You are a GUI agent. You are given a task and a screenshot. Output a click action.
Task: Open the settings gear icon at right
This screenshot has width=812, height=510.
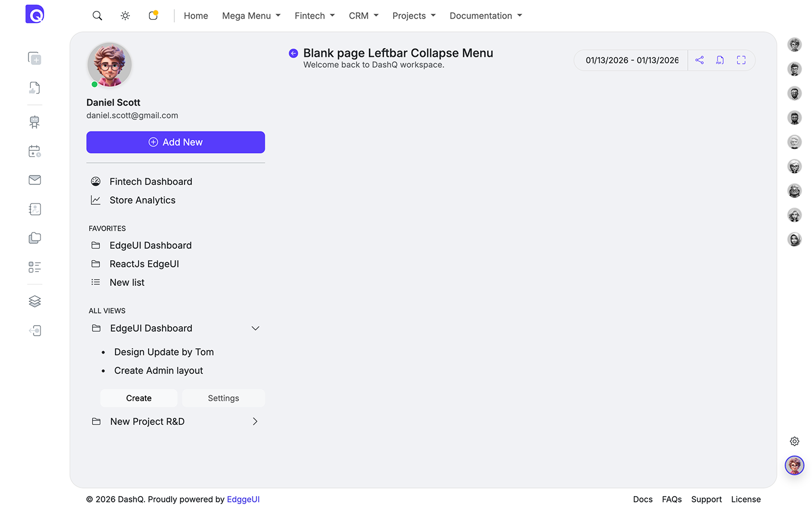(795, 442)
